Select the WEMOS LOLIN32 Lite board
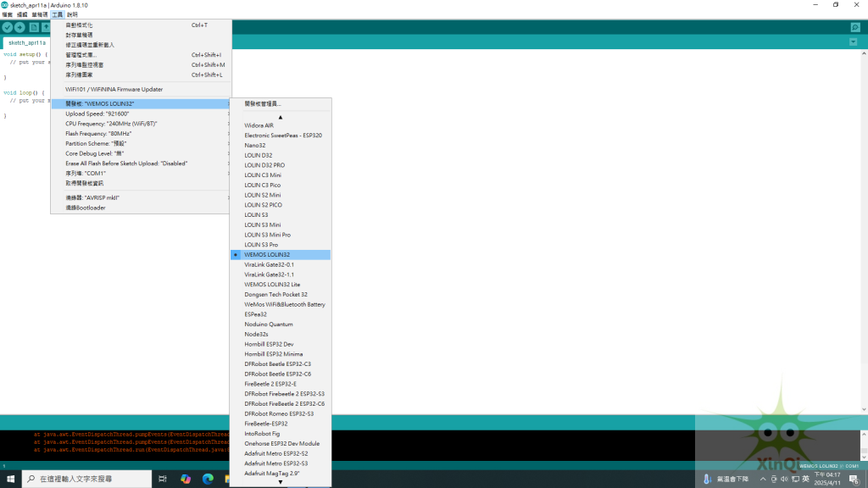 (x=281, y=285)
